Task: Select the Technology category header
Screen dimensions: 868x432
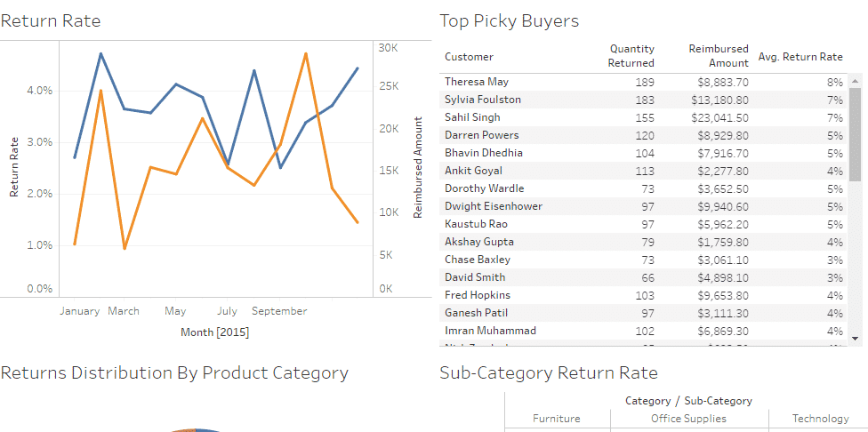Action: pyautogui.click(x=820, y=419)
